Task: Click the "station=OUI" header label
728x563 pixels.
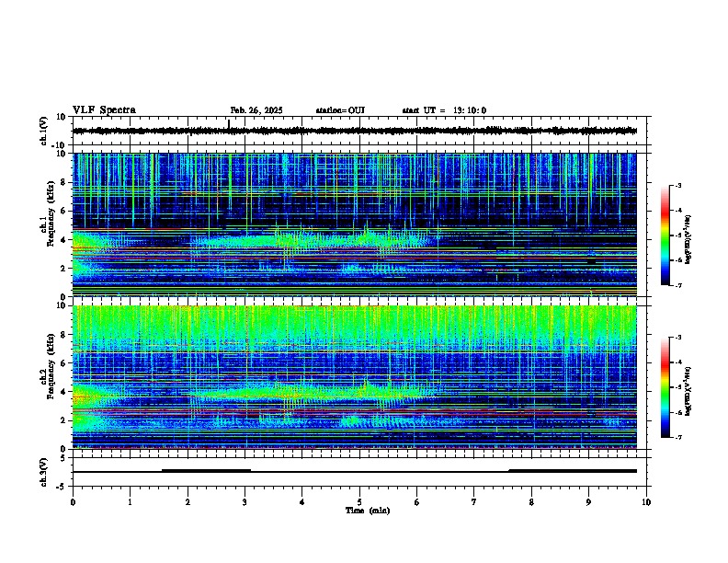Action: click(x=340, y=110)
